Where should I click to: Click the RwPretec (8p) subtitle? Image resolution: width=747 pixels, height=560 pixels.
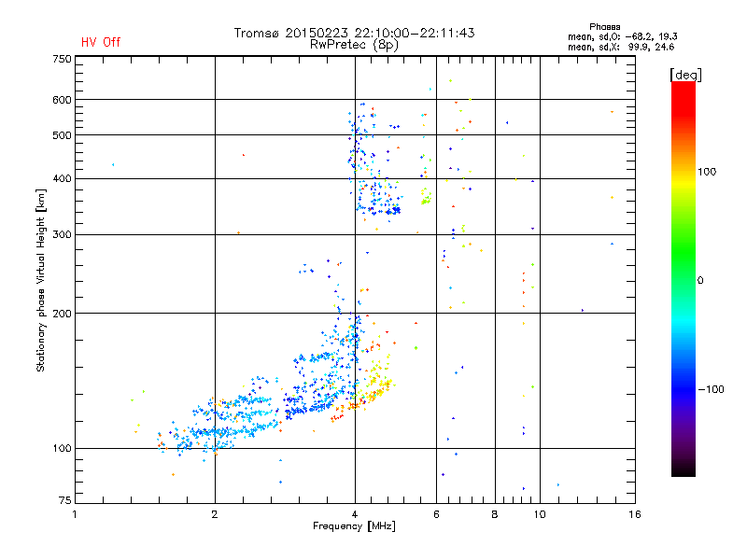(x=354, y=44)
